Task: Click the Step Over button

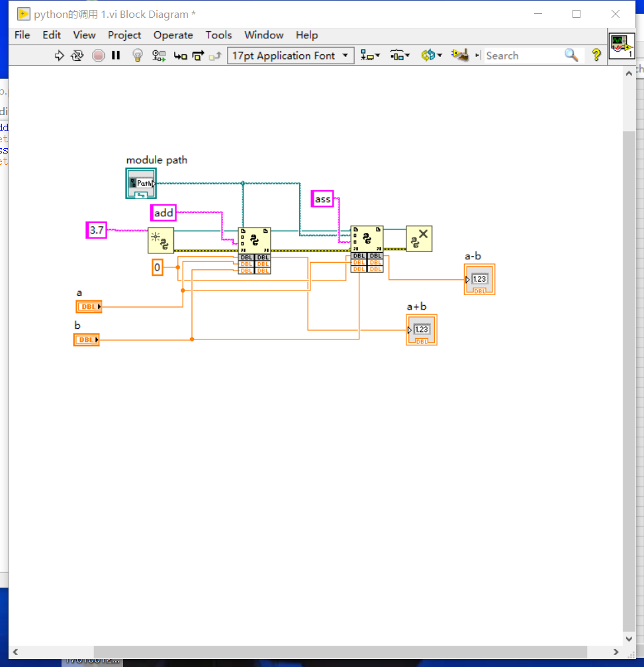Action: click(198, 56)
